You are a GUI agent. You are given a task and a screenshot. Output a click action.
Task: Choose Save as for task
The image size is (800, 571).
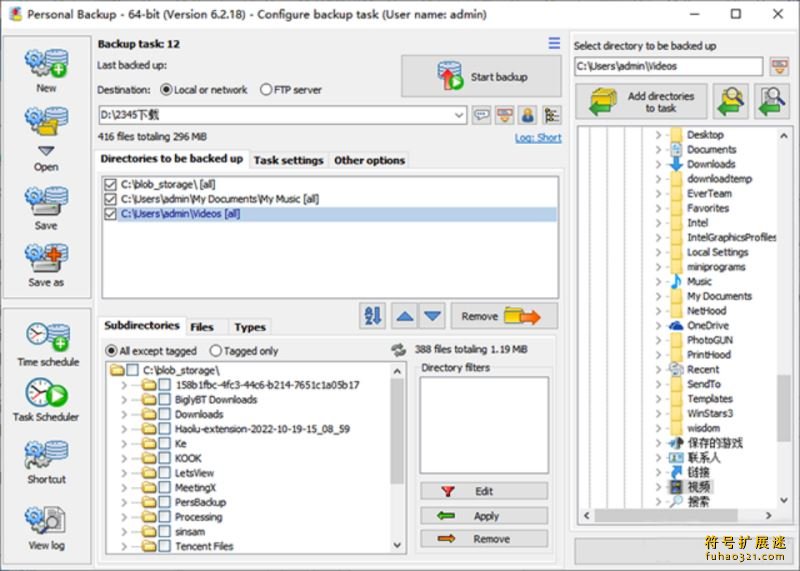[46, 265]
